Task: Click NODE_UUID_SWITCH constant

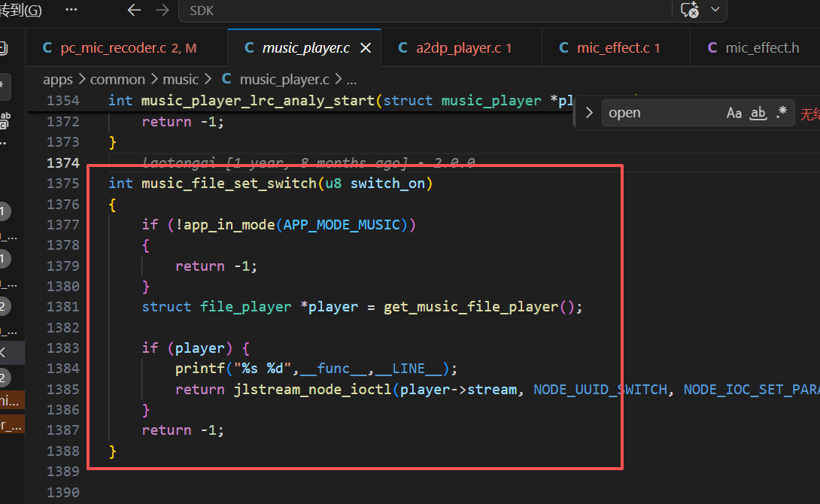Action: [x=600, y=390]
